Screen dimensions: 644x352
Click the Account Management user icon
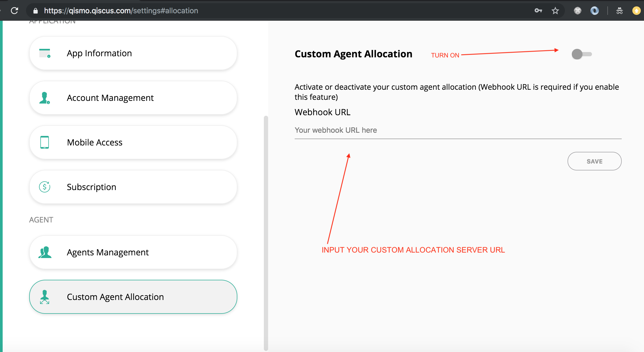45,97
